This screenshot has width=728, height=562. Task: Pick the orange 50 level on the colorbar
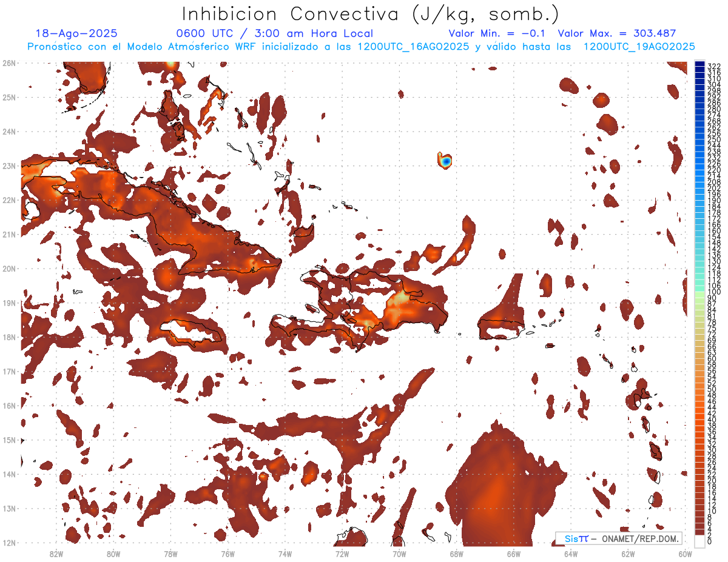pos(699,389)
